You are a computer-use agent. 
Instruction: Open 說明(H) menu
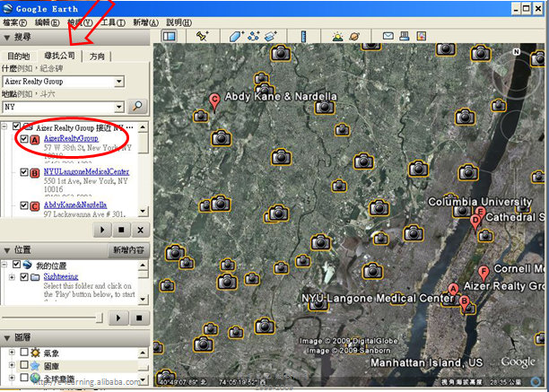coord(179,22)
